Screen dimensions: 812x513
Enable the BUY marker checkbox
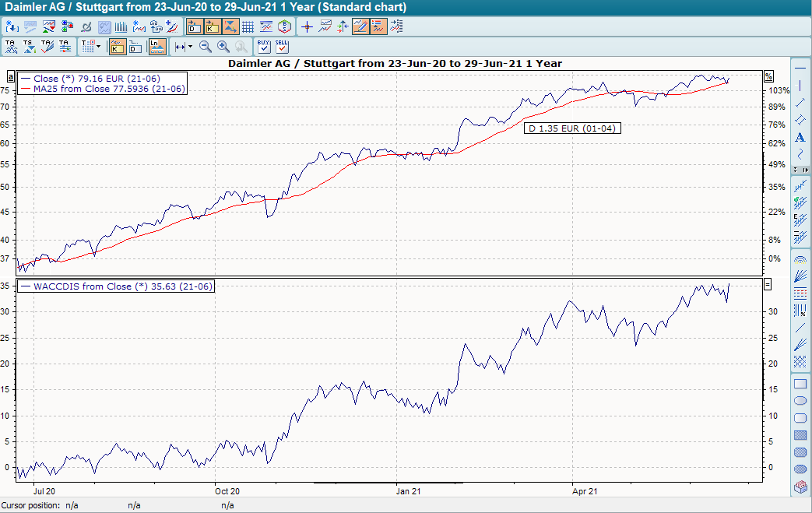coord(263,47)
